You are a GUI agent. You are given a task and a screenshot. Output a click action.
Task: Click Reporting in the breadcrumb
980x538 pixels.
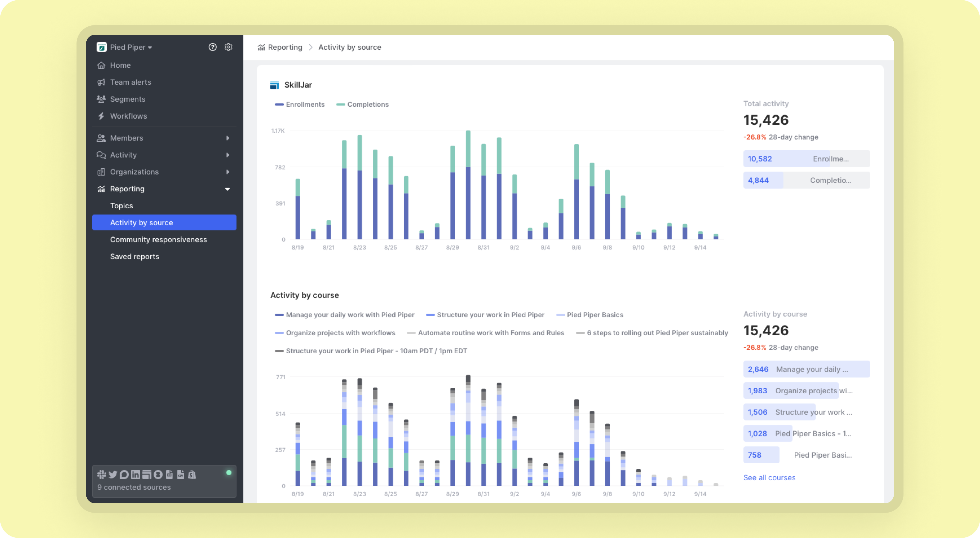(x=284, y=47)
